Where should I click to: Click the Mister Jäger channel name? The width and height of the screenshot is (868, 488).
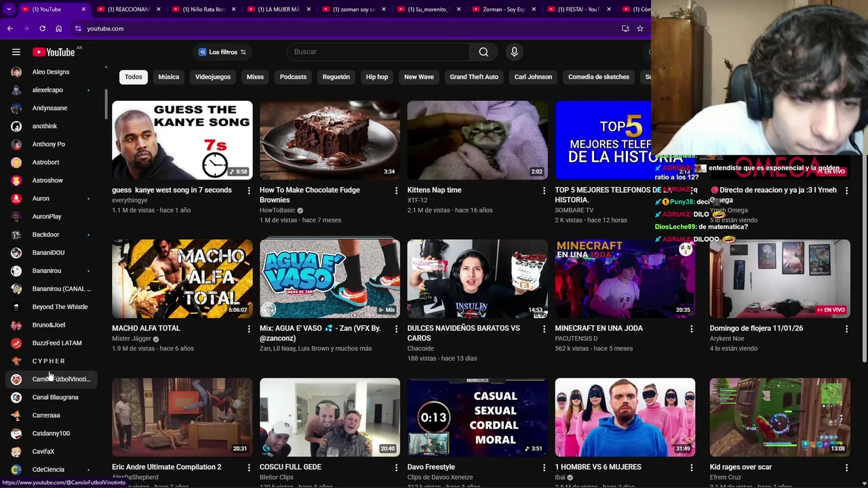132,339
